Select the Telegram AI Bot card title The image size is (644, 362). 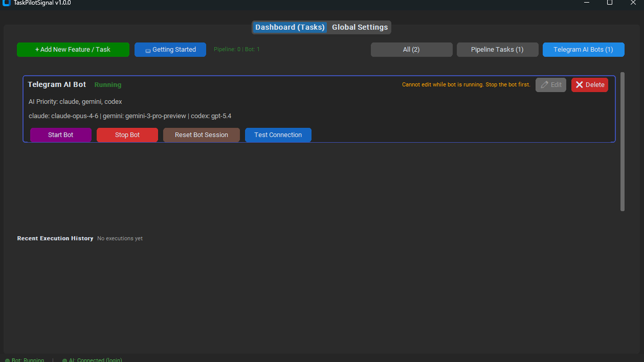point(57,84)
